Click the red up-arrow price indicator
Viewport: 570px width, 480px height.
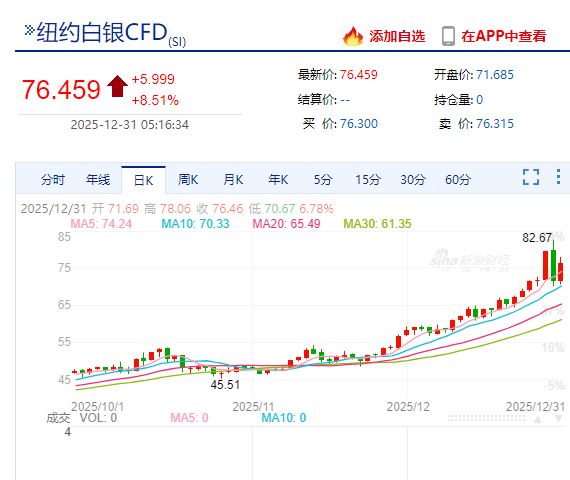(117, 86)
